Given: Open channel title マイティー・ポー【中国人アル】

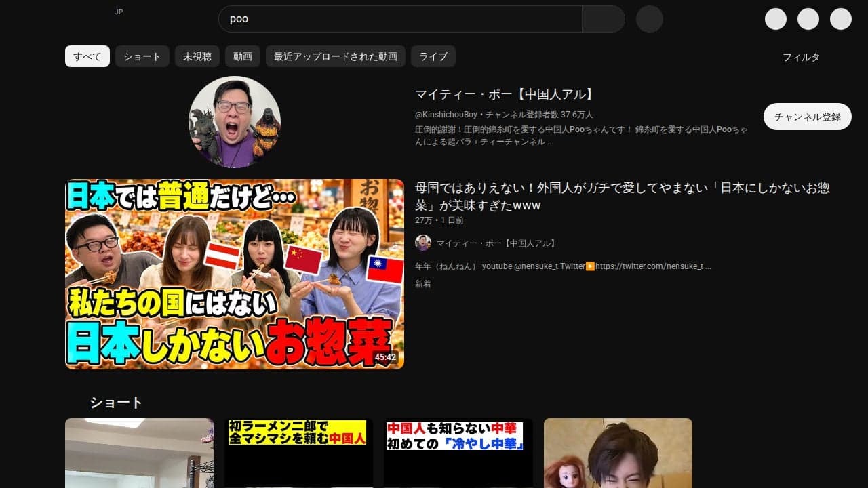Looking at the screenshot, I should [x=505, y=94].
